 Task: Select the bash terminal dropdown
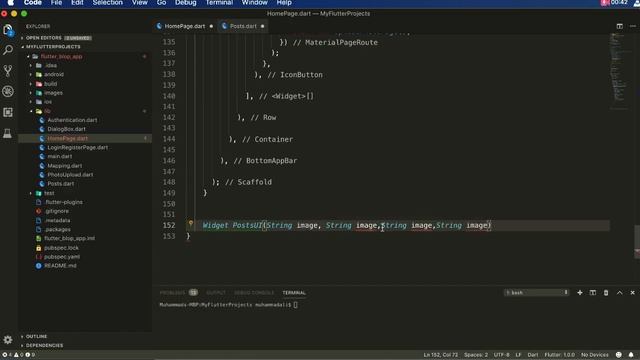pos(536,293)
